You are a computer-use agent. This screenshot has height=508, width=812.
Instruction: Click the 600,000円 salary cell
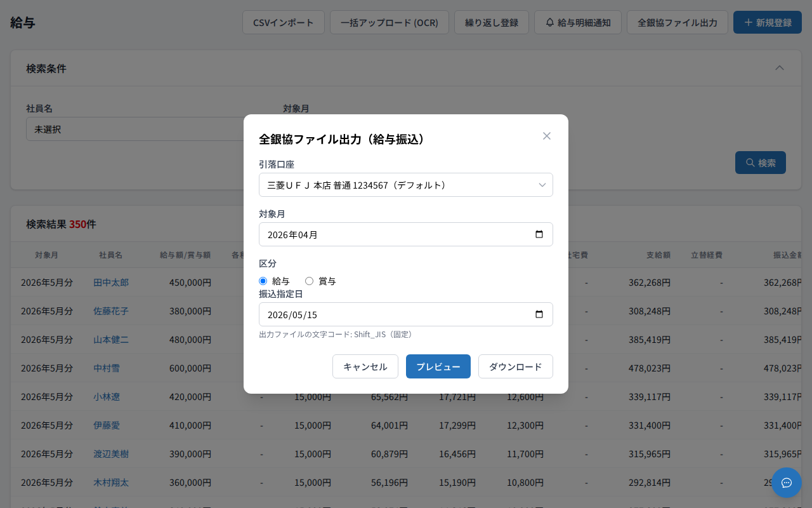(x=190, y=368)
